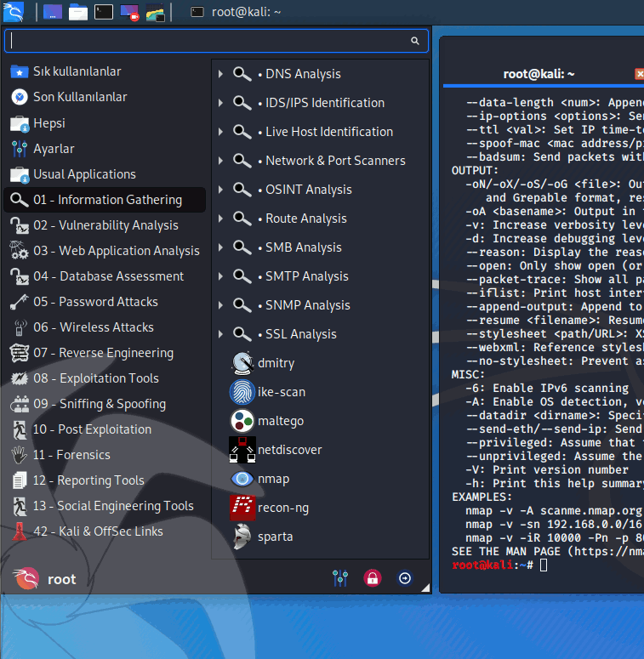Screen dimensions: 644x659
Task: Expand SSL Analysis submenu arrow
Action: click(220, 334)
